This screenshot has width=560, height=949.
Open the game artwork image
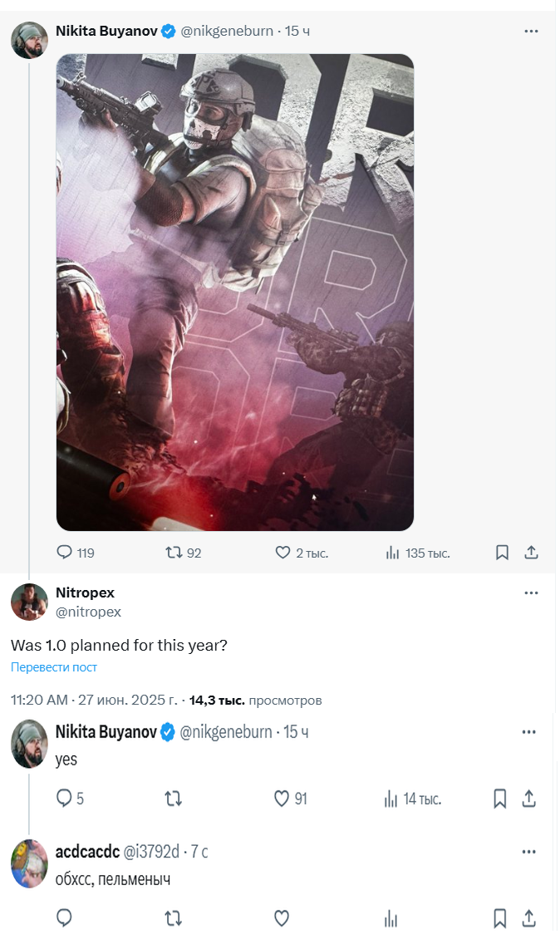point(235,292)
